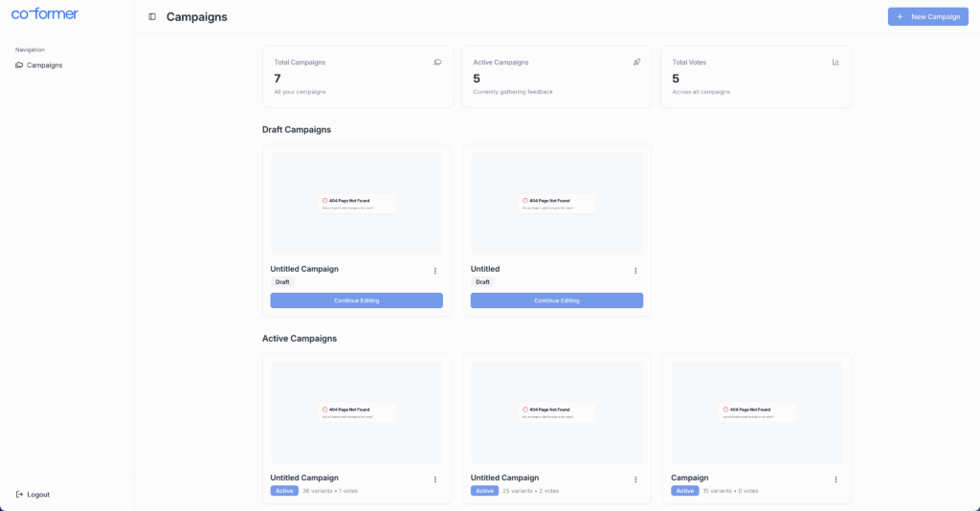Log out using the Logout link

[37, 495]
